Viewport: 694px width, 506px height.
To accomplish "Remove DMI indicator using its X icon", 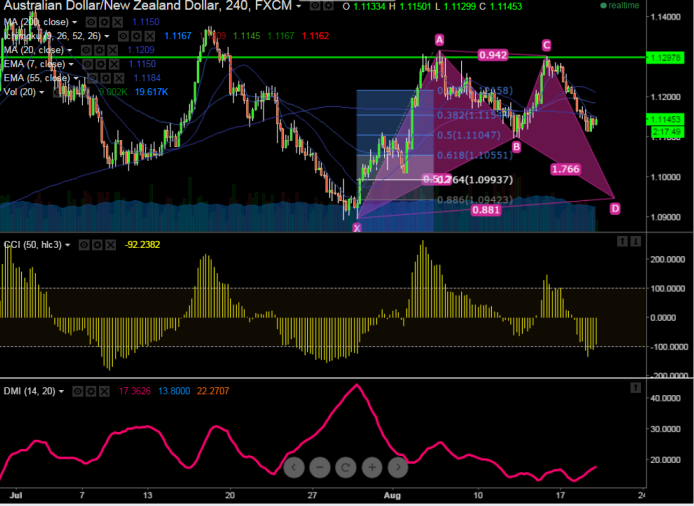I will (104, 391).
